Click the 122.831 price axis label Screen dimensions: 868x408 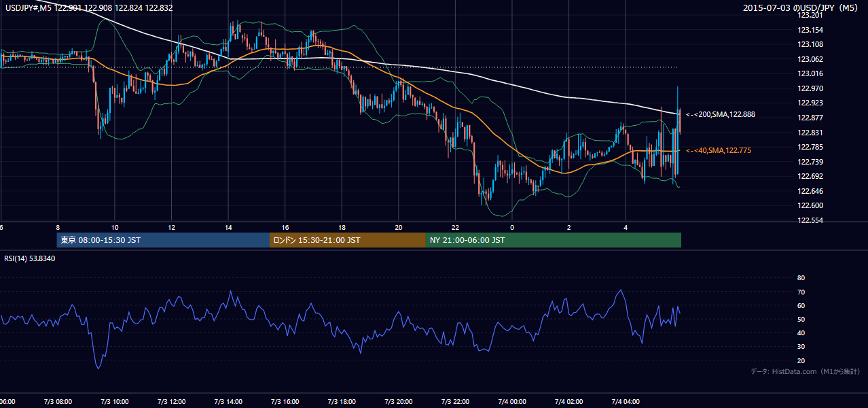[x=810, y=133]
